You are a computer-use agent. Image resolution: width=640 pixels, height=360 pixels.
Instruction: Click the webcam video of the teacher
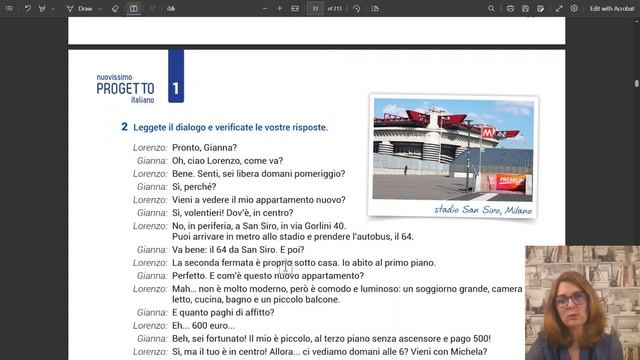click(x=582, y=302)
